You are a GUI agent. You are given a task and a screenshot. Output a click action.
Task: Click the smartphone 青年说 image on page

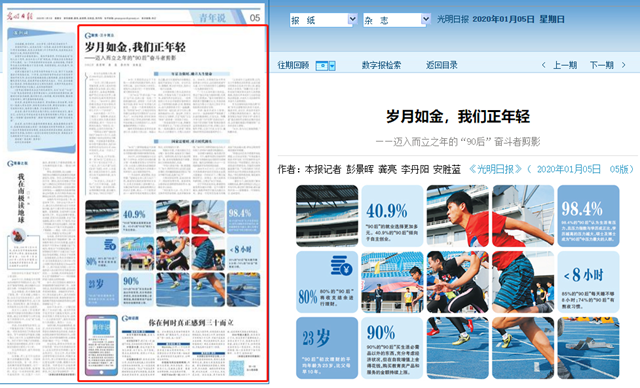(x=101, y=345)
